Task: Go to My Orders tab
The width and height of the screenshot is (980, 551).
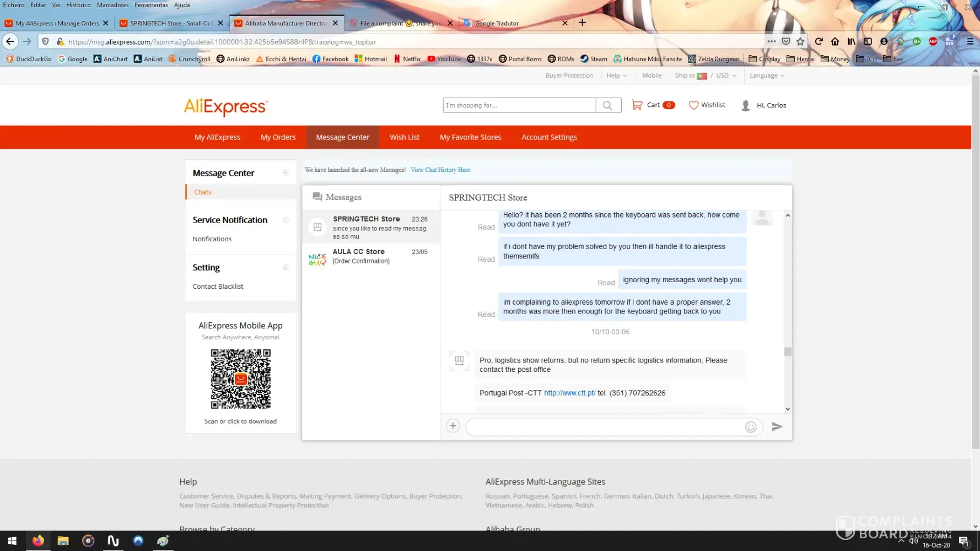Action: (278, 137)
